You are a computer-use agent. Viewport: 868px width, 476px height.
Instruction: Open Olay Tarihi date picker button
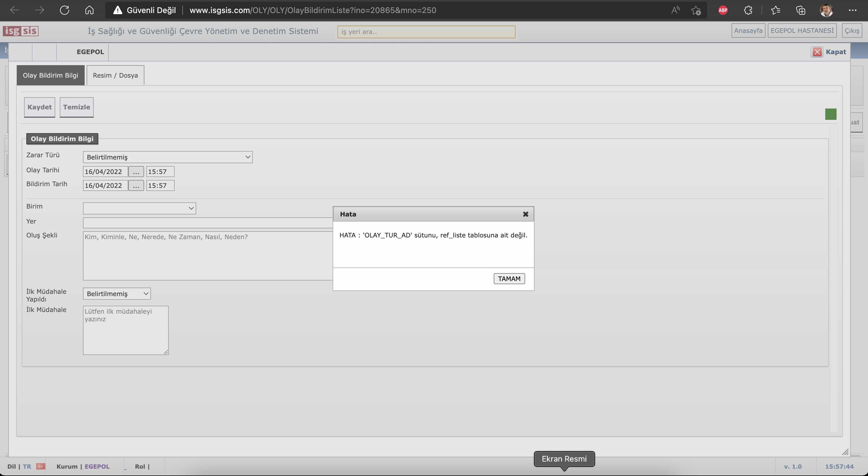(x=136, y=172)
